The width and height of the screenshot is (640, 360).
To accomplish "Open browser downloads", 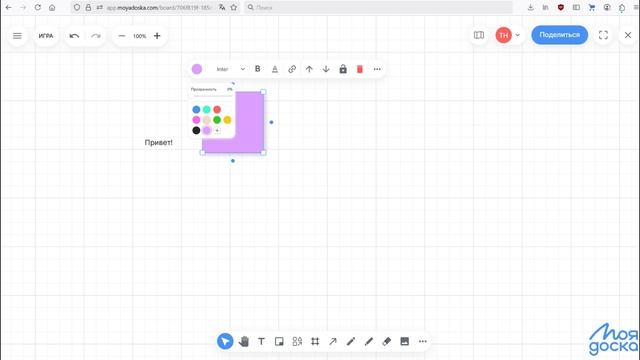I will (530, 7).
